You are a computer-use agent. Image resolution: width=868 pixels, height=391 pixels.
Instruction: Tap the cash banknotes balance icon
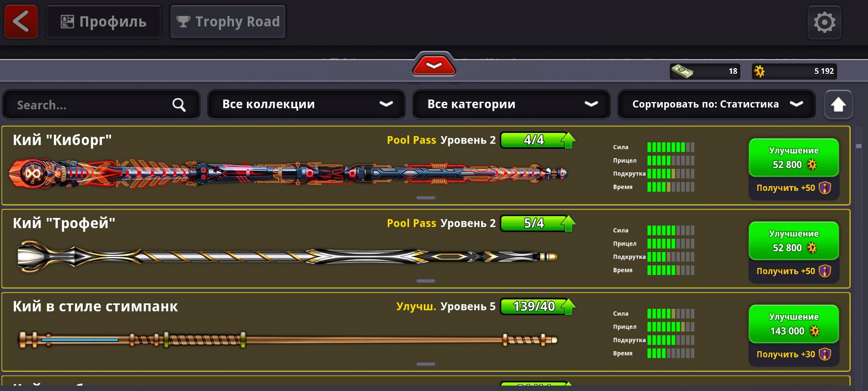(682, 71)
